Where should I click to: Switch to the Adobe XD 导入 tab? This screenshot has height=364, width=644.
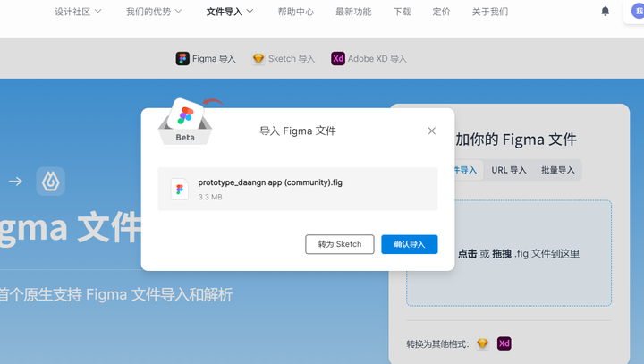369,59
